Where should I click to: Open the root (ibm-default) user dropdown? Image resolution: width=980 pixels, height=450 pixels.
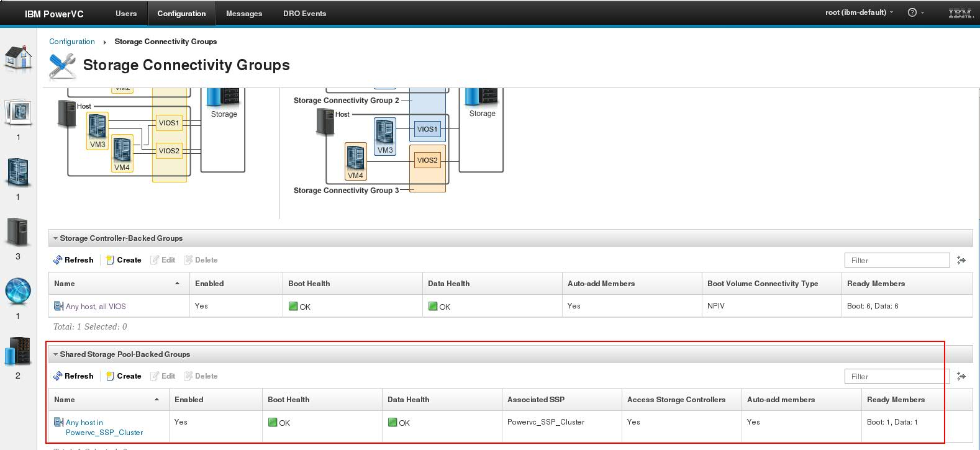point(859,12)
